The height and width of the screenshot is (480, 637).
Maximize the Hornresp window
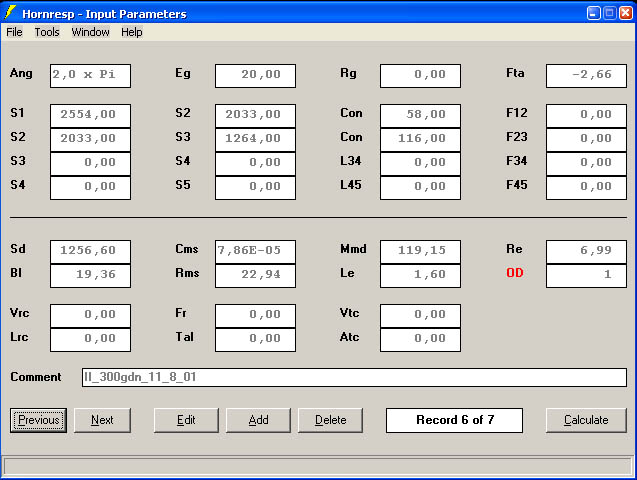(608, 13)
